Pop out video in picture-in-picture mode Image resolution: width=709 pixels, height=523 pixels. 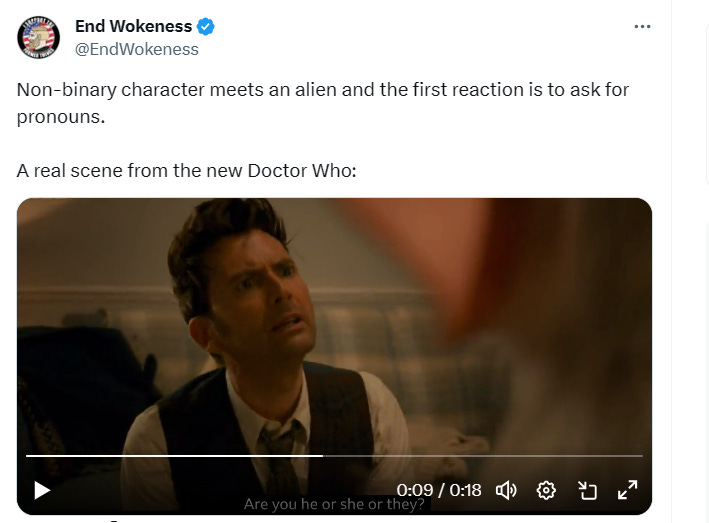click(x=587, y=490)
